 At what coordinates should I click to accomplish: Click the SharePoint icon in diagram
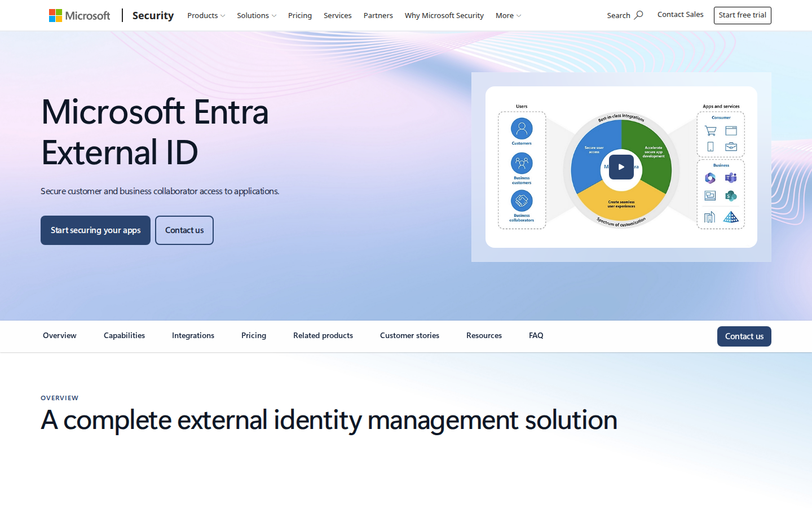731,196
